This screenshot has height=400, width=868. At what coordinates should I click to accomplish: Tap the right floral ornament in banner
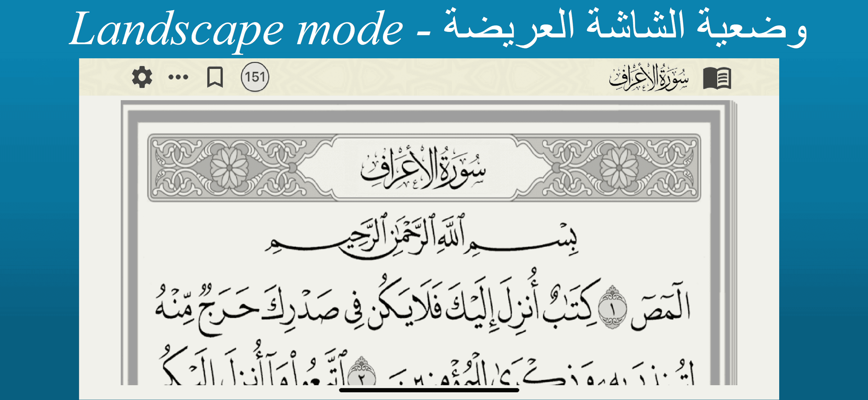click(x=619, y=168)
